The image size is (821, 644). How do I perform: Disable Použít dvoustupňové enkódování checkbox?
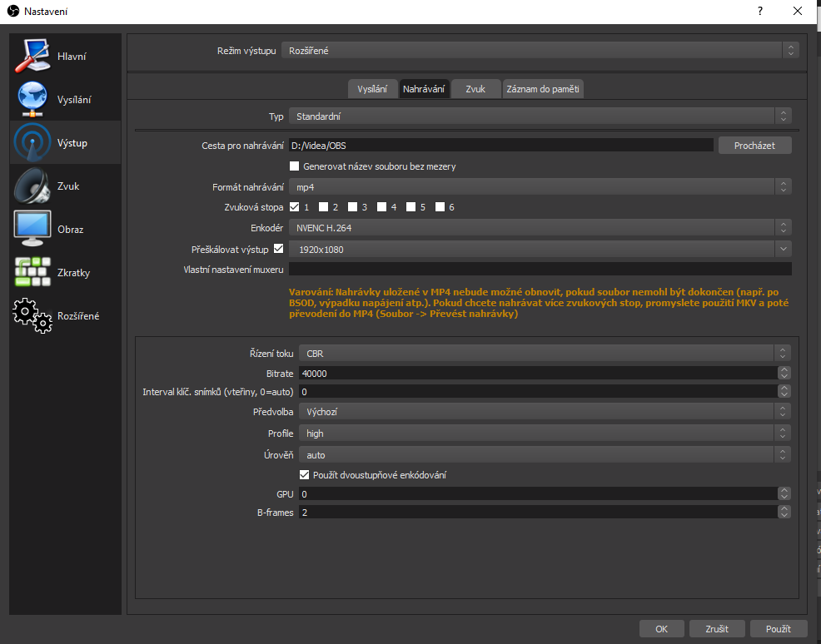(x=304, y=475)
